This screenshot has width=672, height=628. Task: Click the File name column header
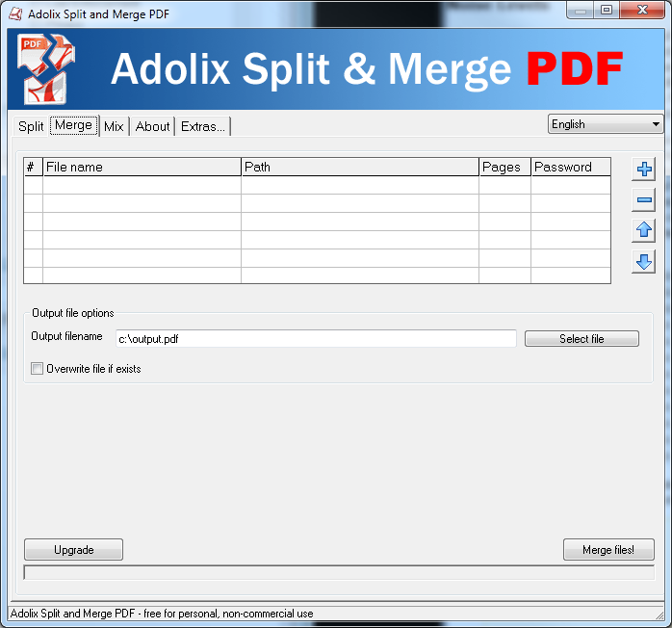(x=142, y=167)
